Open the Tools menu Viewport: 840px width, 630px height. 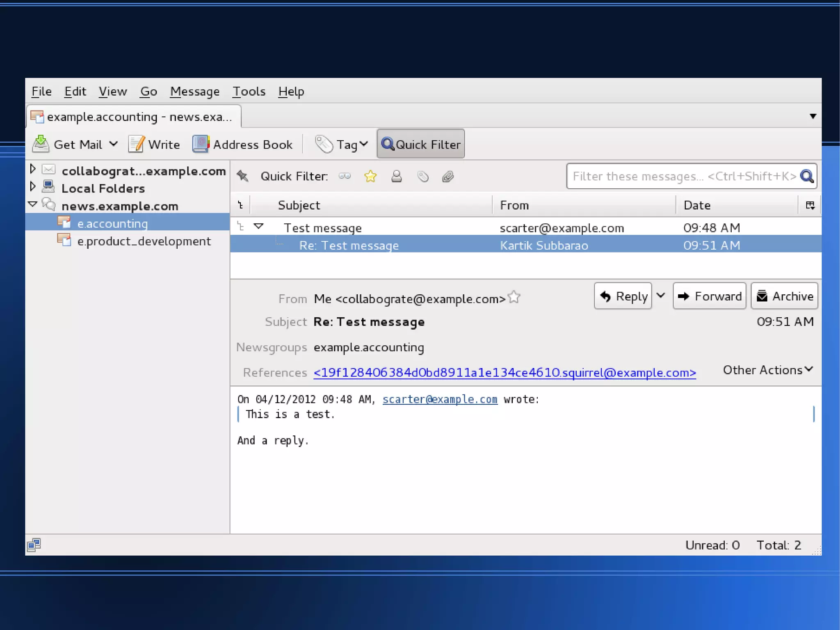(249, 91)
